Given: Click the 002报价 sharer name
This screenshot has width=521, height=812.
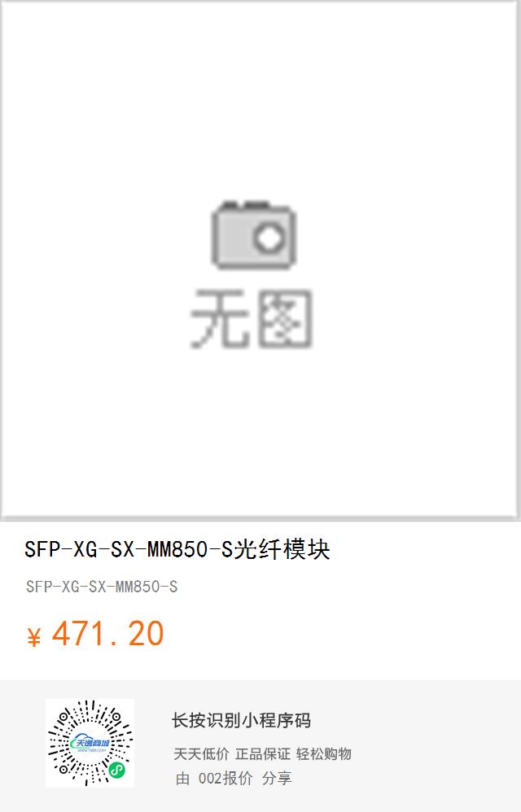Looking at the screenshot, I should pyautogui.click(x=225, y=779).
